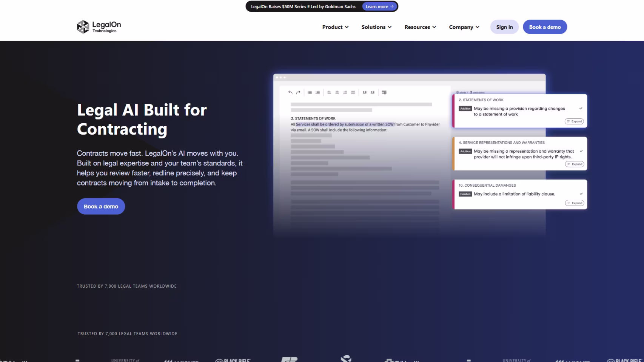Screen dimensions: 644x362
Task: Click the '10. CONSEQUENTIAL DAMANGES' card title
Action: tap(487, 185)
